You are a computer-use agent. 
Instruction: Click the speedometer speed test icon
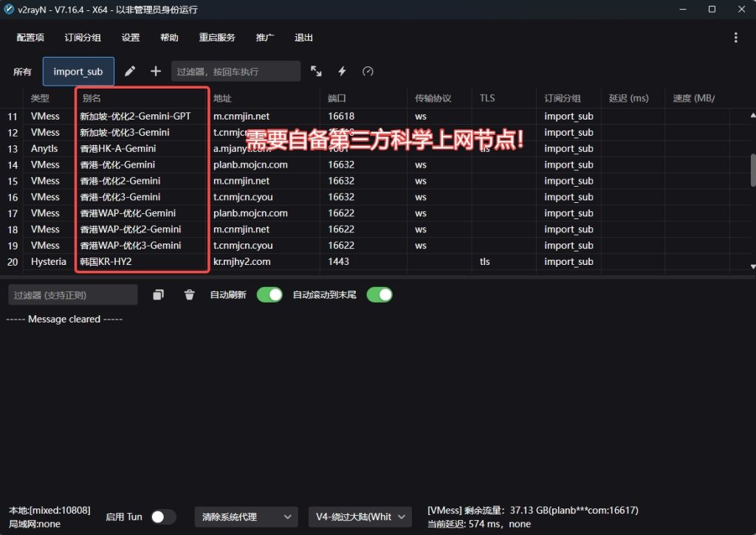tap(368, 72)
